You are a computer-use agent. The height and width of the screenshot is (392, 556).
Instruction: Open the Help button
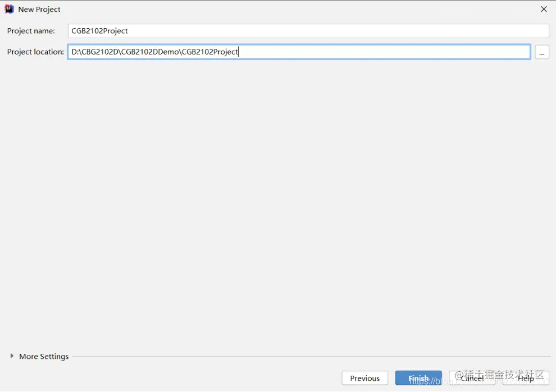coord(526,378)
